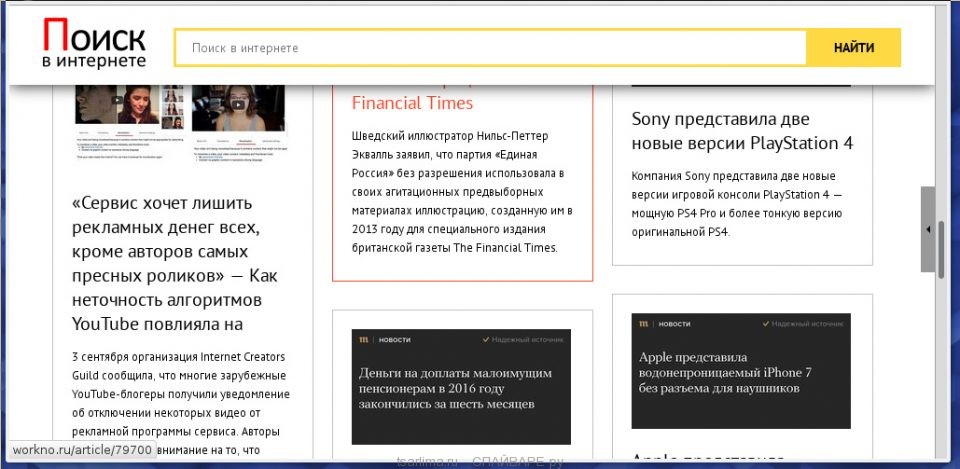Screen dimensions: 960x469
Task: Click the "новости" label on the Apple card
Action: 674,324
